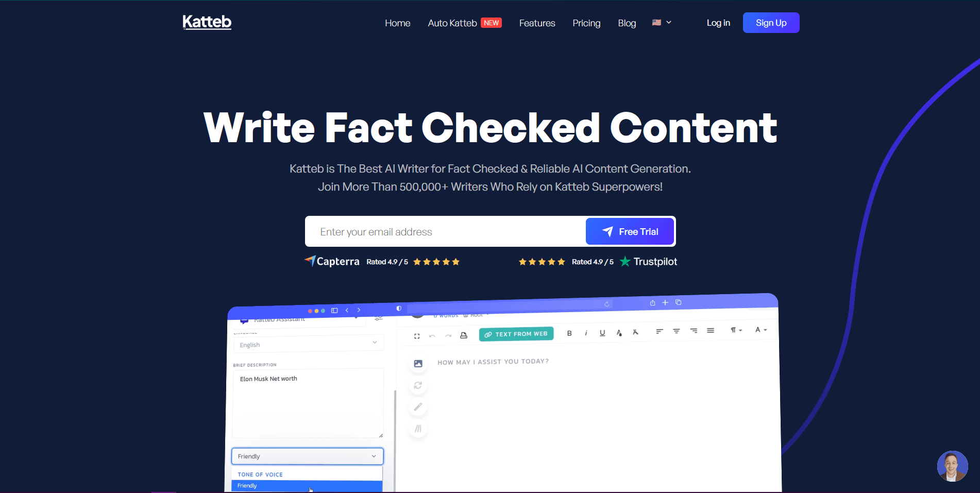Image resolution: width=980 pixels, height=493 pixels.
Task: Click the Sign Up button
Action: (x=771, y=23)
